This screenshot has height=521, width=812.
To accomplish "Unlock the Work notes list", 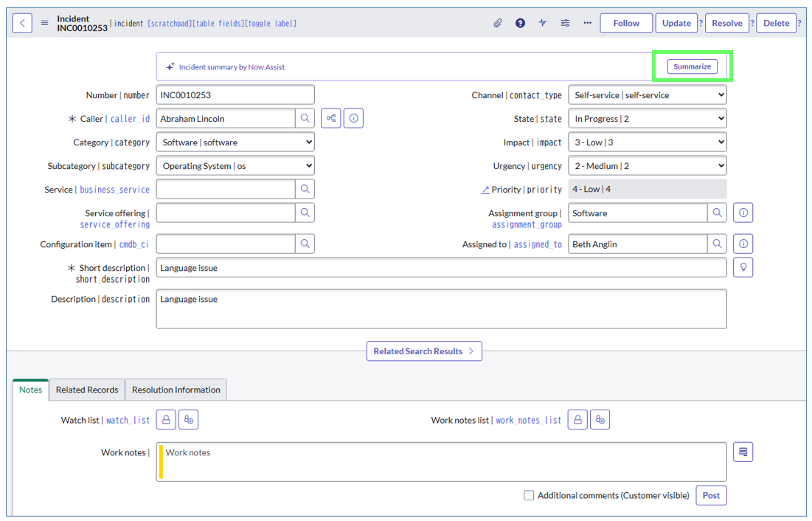I will [x=577, y=419].
